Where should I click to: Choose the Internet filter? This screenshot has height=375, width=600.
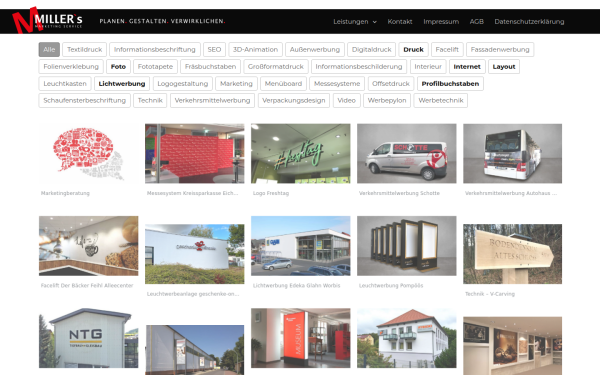coord(467,67)
